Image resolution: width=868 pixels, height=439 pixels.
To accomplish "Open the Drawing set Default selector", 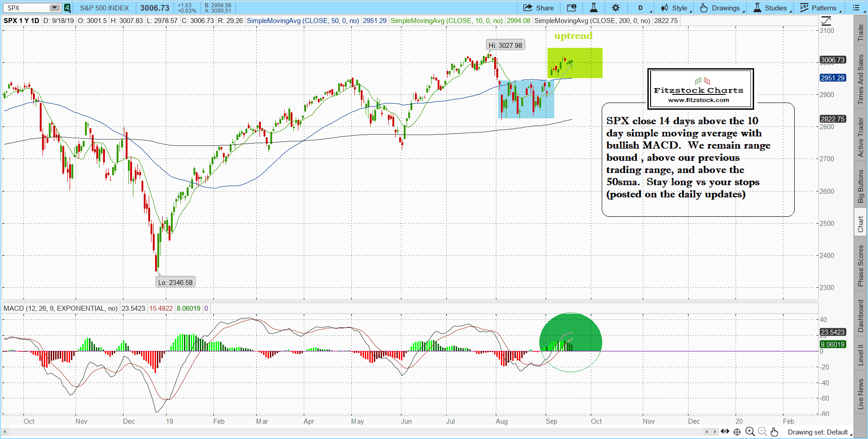I will click(817, 432).
